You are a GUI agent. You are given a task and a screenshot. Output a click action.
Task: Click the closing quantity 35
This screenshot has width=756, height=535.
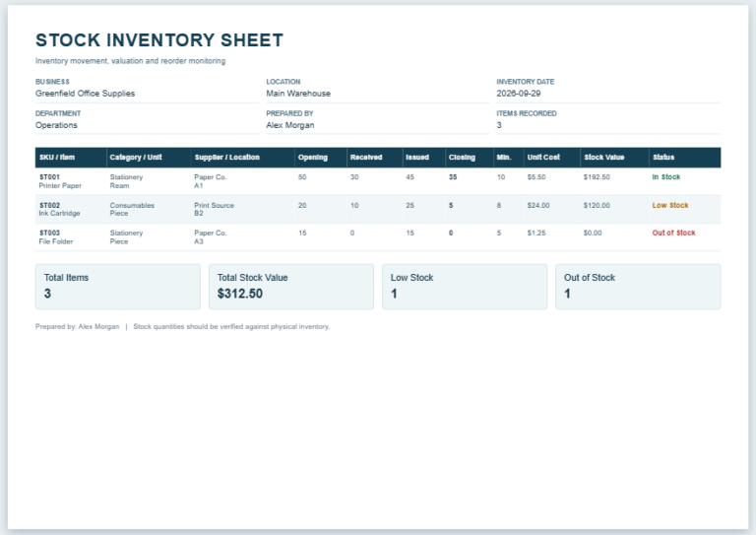(x=453, y=177)
